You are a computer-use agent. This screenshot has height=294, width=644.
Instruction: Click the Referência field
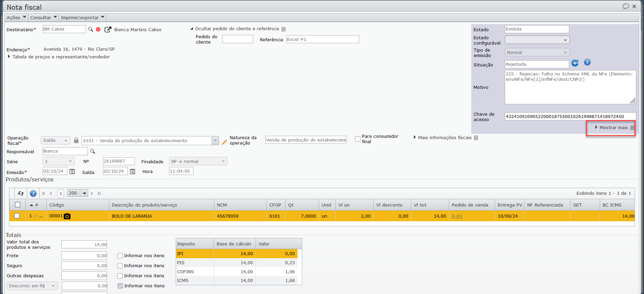pos(323,39)
